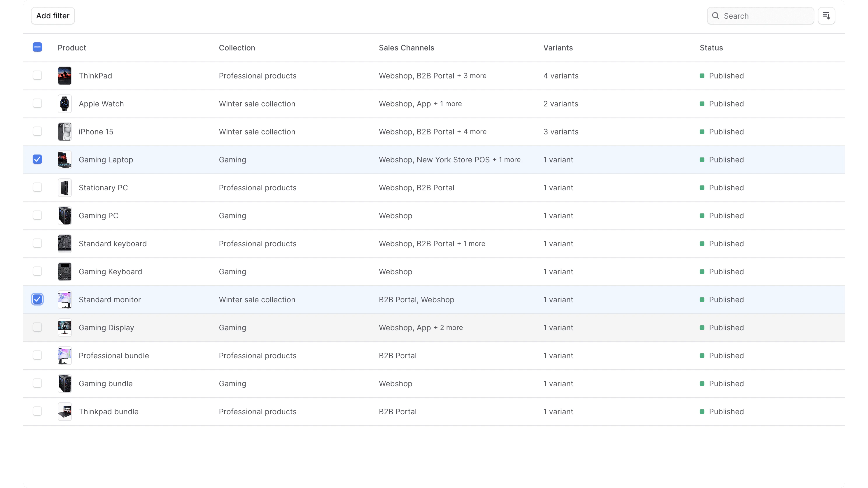Image resolution: width=868 pixels, height=488 pixels.
Task: Click the Gaming PC tower thumbnail
Action: point(65,215)
